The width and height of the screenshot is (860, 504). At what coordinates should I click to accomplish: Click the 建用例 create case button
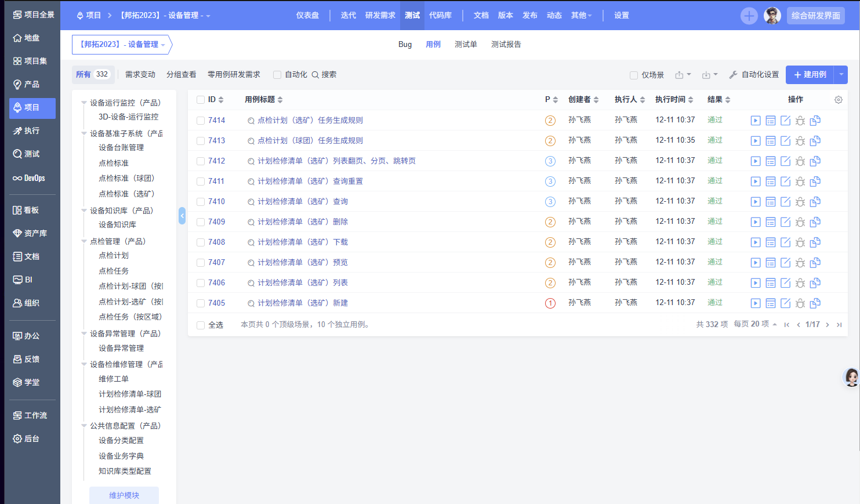tap(810, 75)
